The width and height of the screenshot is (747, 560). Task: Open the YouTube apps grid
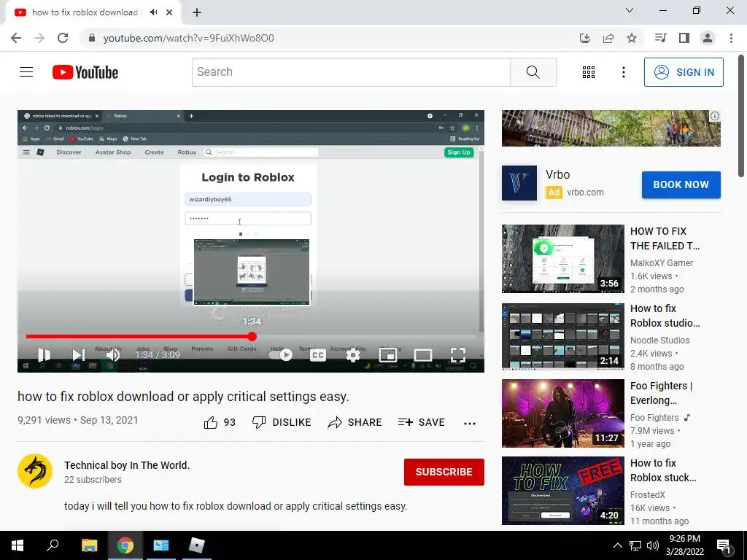(x=589, y=72)
